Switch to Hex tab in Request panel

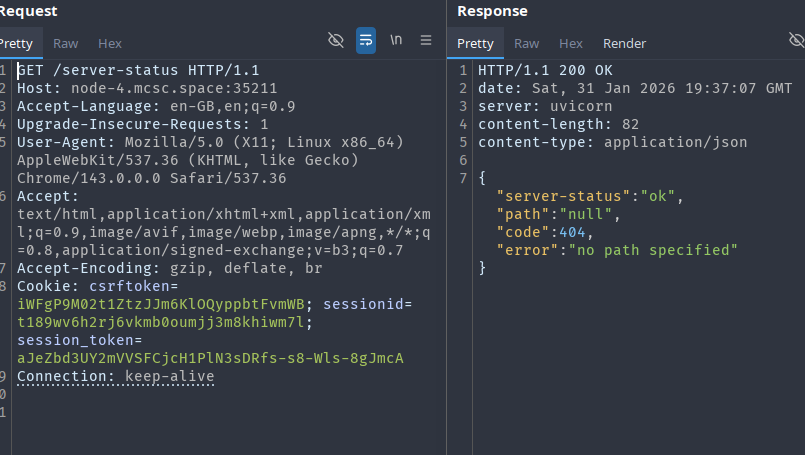click(110, 44)
